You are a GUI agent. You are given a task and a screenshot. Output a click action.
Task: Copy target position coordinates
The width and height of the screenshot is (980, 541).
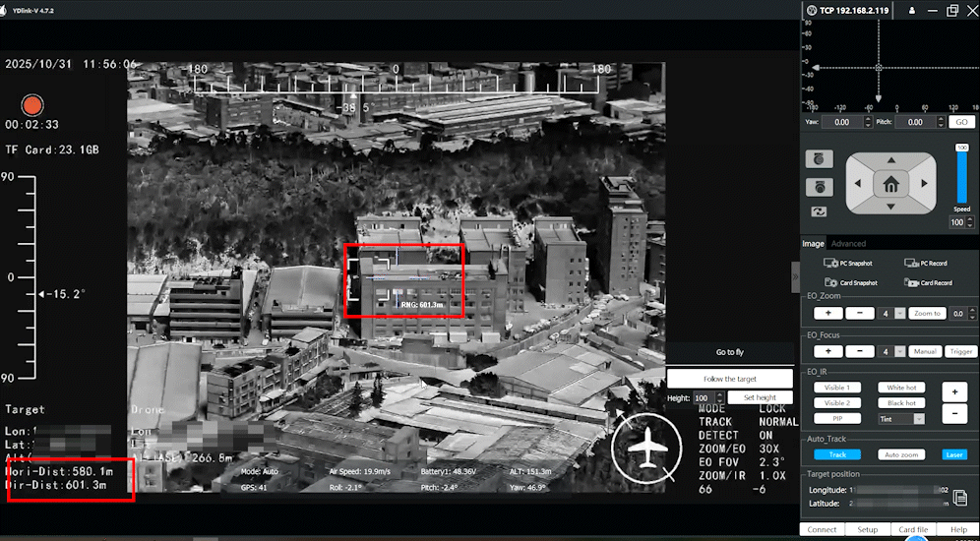960,498
